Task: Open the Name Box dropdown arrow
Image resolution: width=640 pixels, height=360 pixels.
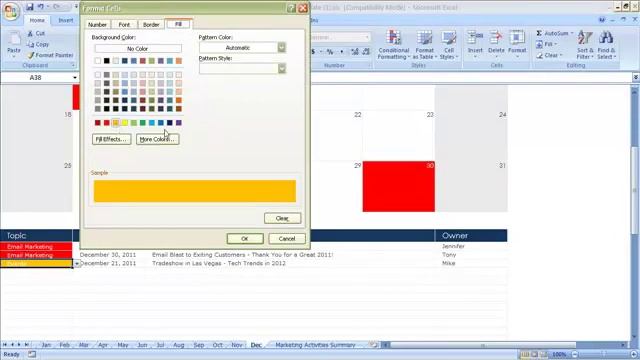Action: 75,78
